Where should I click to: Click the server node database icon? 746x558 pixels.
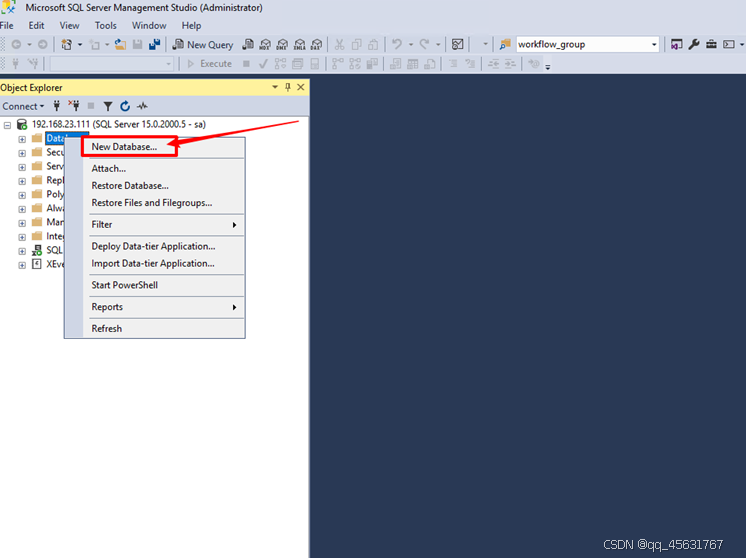(22, 125)
